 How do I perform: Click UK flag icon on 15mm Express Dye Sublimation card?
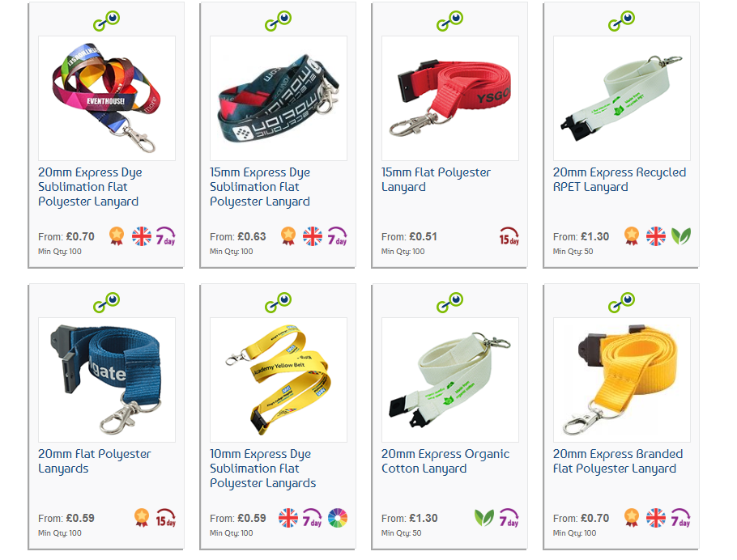(x=313, y=236)
